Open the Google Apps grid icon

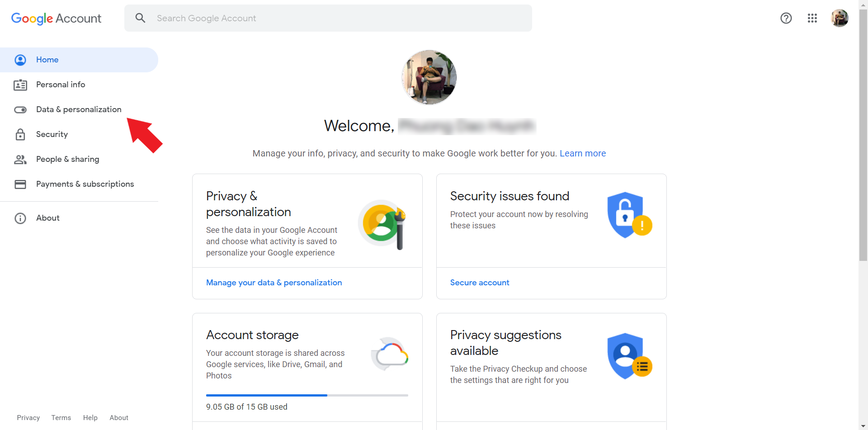click(x=812, y=18)
